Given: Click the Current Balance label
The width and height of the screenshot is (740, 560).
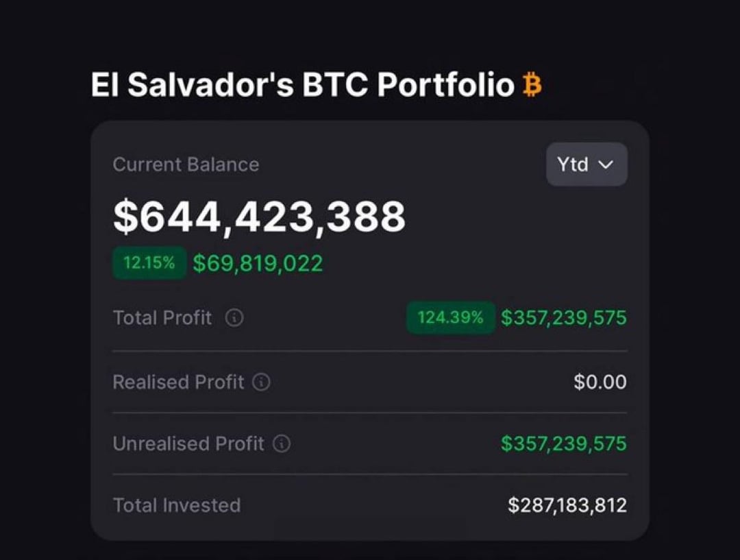Looking at the screenshot, I should (x=186, y=165).
